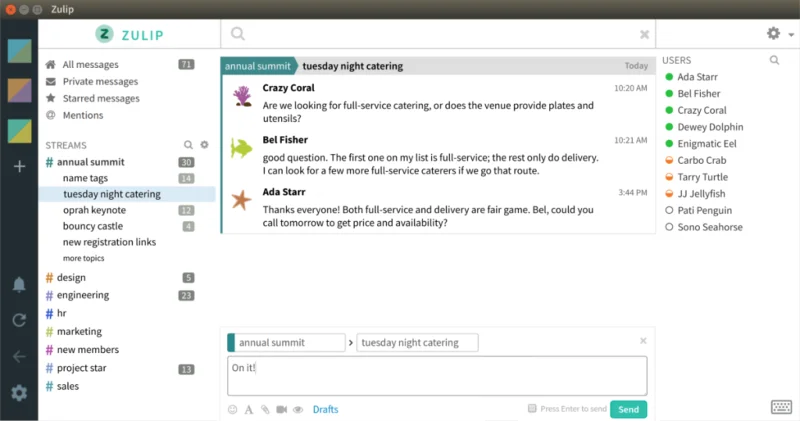The width and height of the screenshot is (800, 421).
Task: Open the Drafts link
Action: [x=326, y=409]
